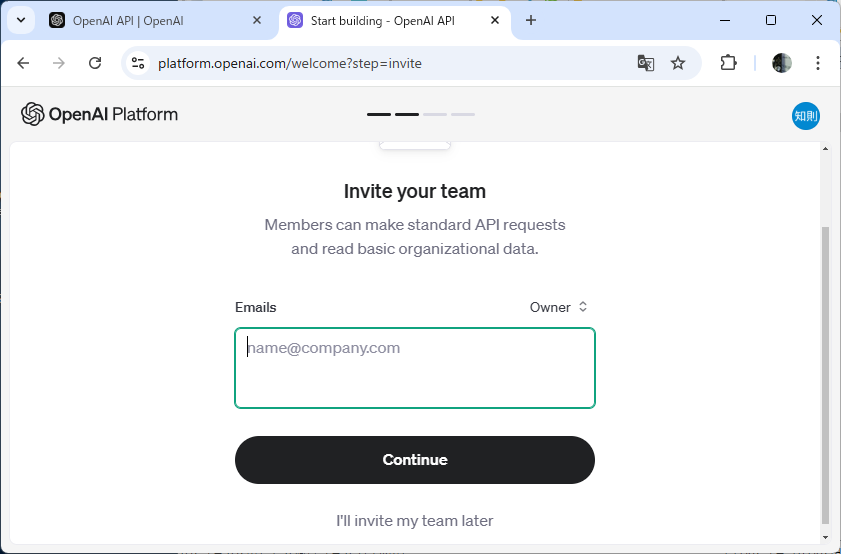Image resolution: width=841 pixels, height=554 pixels.
Task: Click the Google Translate icon in the address bar
Action: click(645, 63)
